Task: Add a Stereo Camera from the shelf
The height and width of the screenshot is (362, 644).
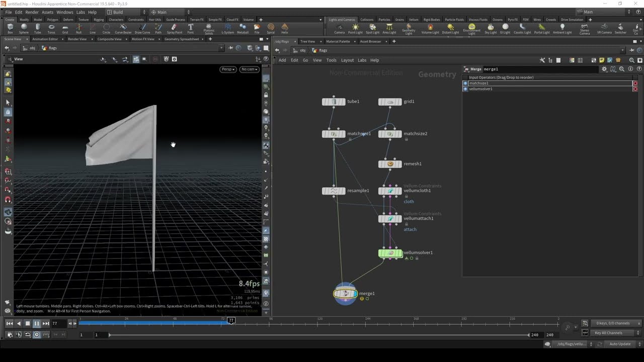Action: pyautogui.click(x=584, y=29)
